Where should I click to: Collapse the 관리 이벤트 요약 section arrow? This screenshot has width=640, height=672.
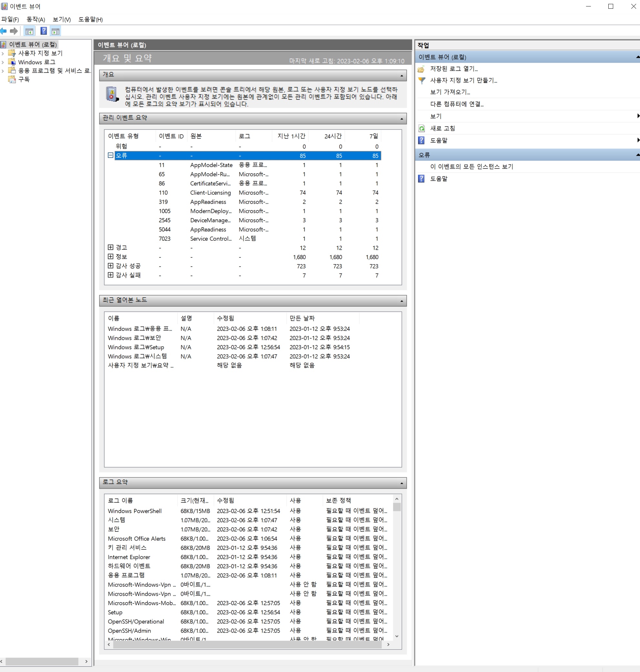[402, 119]
